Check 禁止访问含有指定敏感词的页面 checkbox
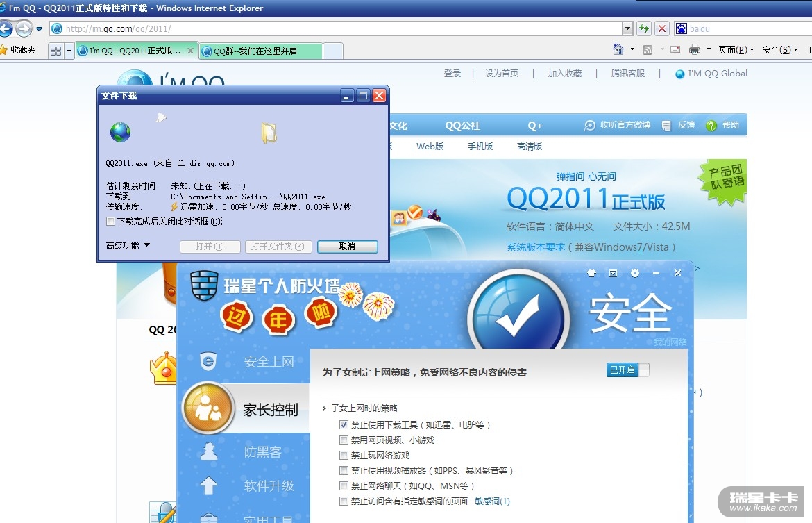The height and width of the screenshot is (523, 812). (x=344, y=501)
